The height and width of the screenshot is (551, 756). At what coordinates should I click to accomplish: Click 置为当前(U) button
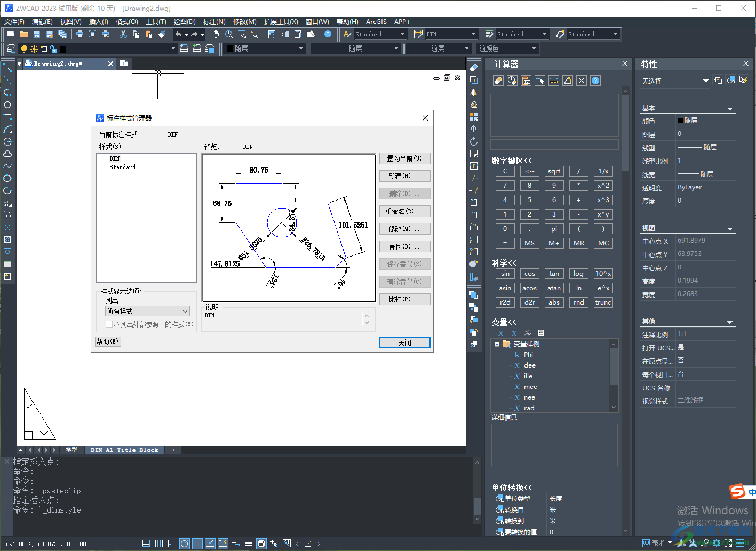[x=404, y=158]
